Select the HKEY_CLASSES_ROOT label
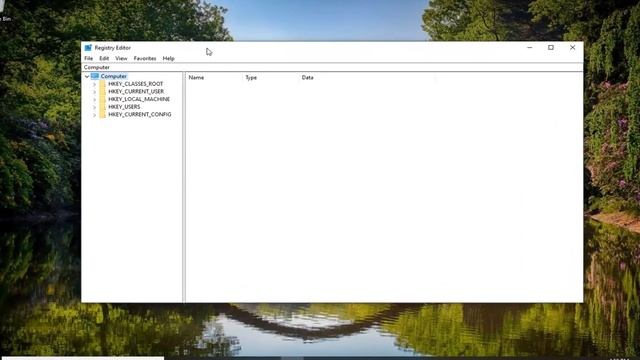Viewport: 640px width, 360px height. 136,84
